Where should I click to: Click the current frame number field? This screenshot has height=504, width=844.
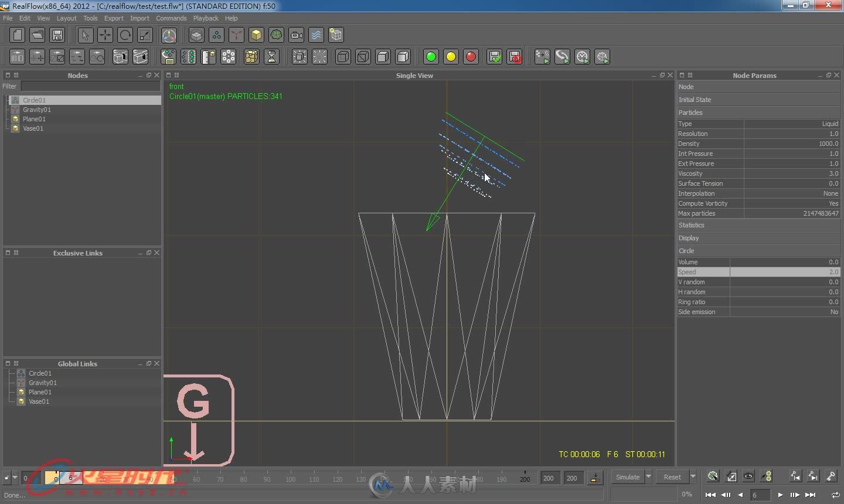pyautogui.click(x=760, y=495)
